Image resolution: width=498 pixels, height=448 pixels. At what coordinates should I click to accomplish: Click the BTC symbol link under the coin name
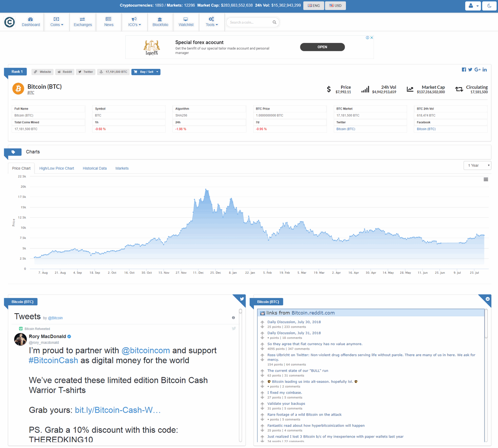(31, 93)
